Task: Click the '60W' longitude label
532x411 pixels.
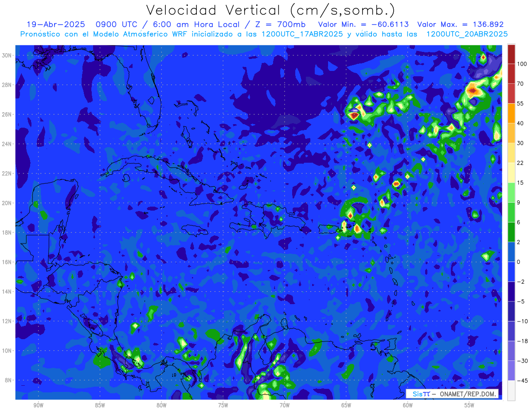Action: click(407, 405)
